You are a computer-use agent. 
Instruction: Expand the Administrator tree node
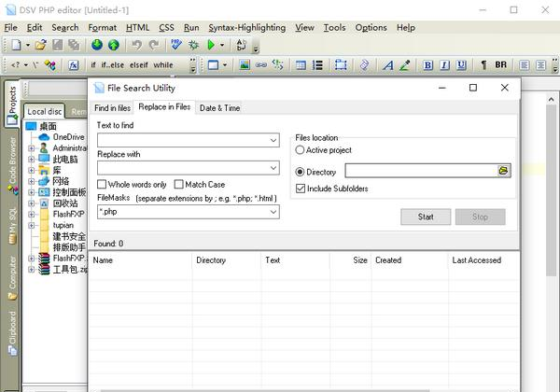(31, 148)
